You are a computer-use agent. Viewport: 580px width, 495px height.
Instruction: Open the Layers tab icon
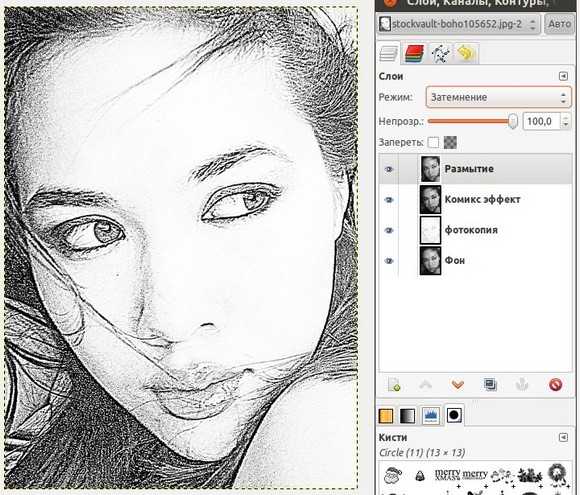(x=388, y=54)
